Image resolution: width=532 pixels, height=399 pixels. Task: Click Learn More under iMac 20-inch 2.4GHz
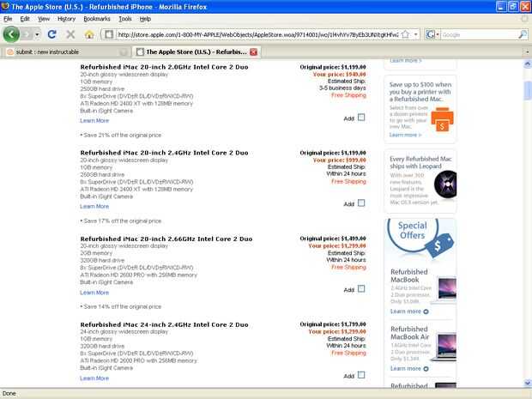click(94, 206)
